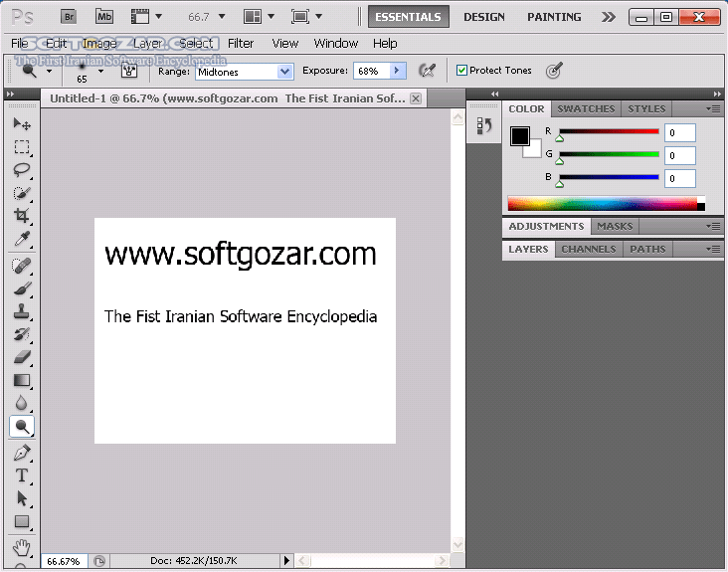Open the status bar info flyout arrow

click(x=286, y=560)
